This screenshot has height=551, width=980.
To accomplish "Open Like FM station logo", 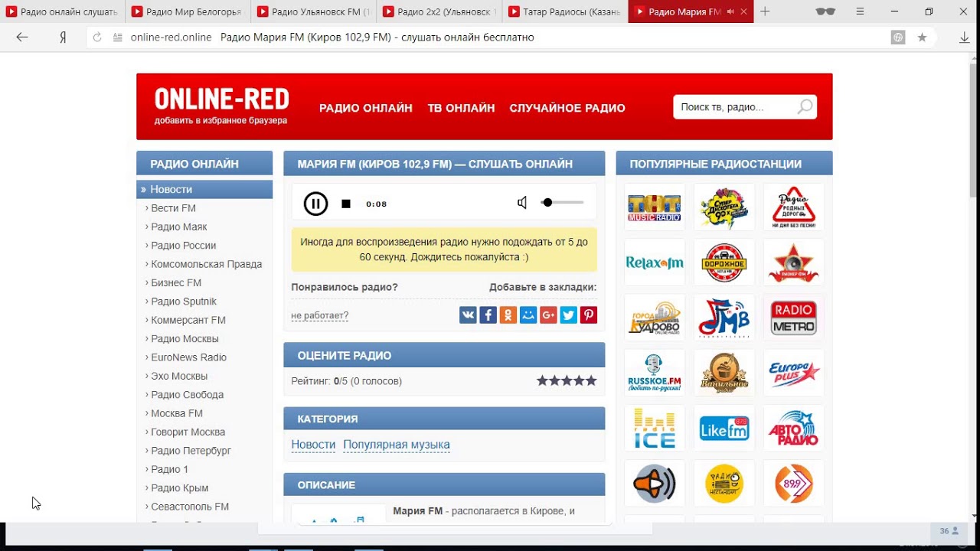I will coord(724,429).
